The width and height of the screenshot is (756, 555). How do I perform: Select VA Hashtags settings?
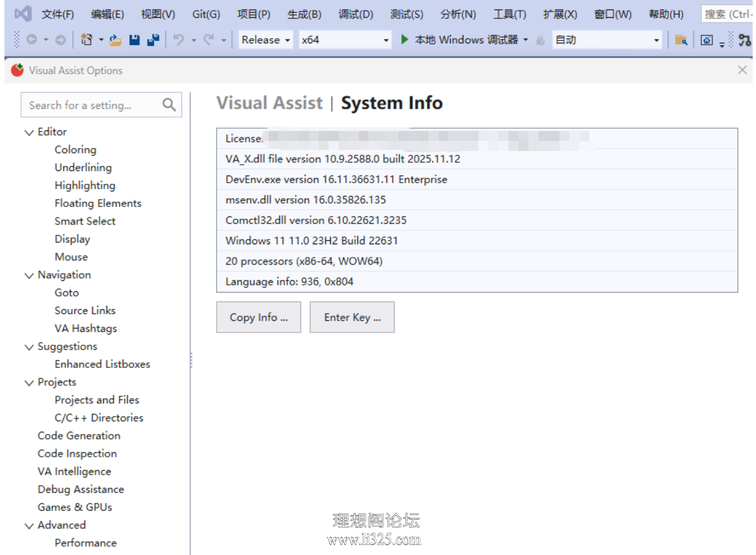(x=85, y=329)
